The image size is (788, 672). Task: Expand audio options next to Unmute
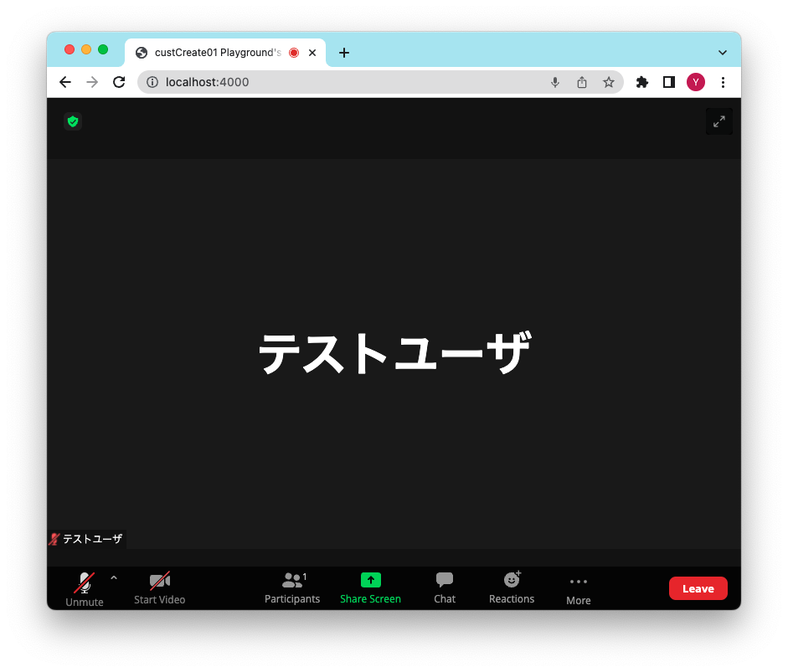point(114,577)
